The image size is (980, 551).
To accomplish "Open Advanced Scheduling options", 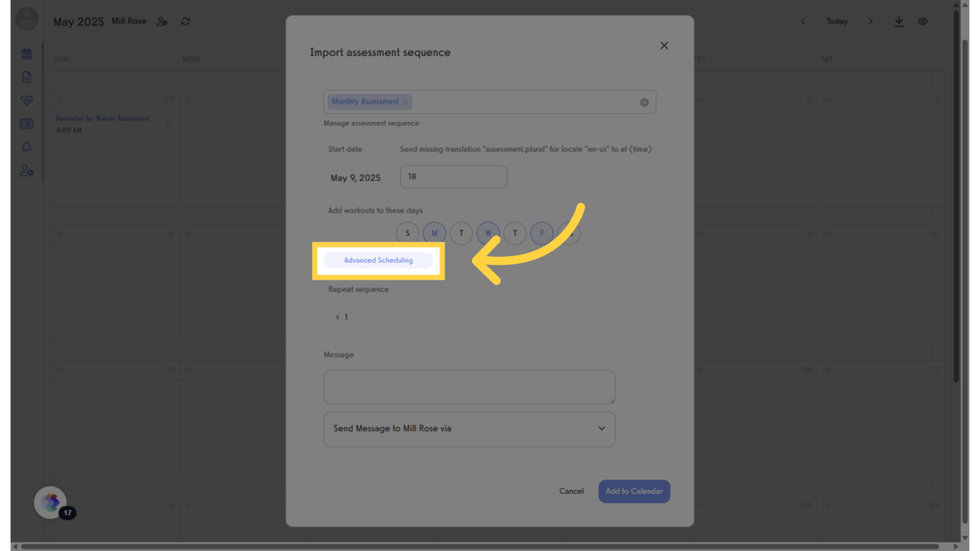I will click(x=378, y=260).
